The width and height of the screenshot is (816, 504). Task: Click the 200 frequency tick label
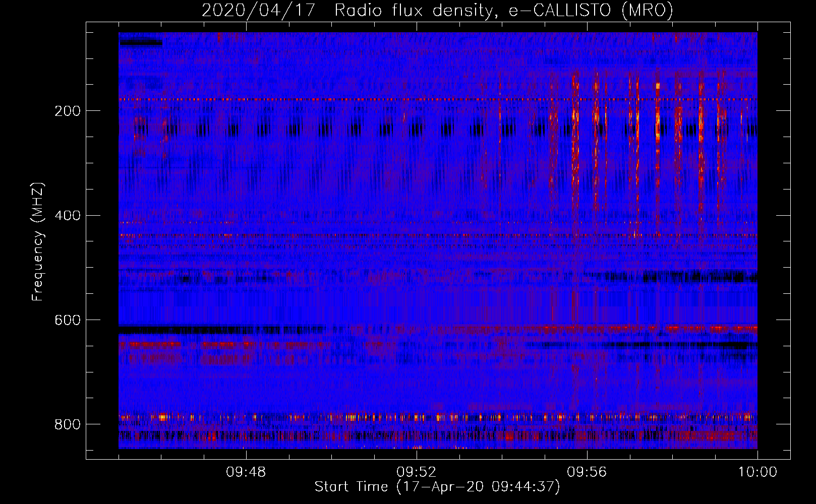(x=67, y=111)
